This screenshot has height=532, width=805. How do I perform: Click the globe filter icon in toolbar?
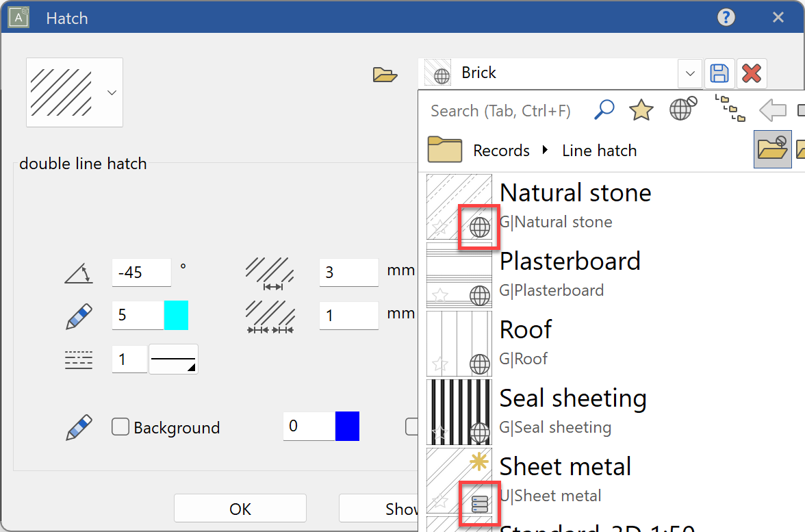click(682, 110)
